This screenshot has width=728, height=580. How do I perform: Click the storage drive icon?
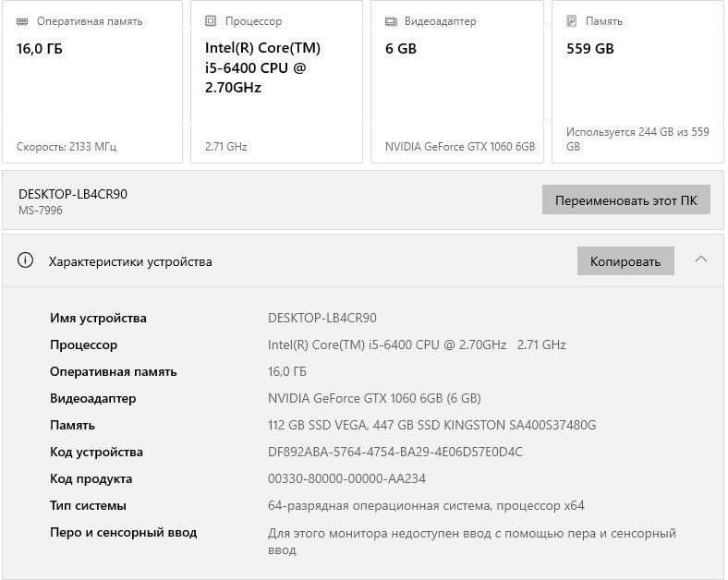coord(572,21)
